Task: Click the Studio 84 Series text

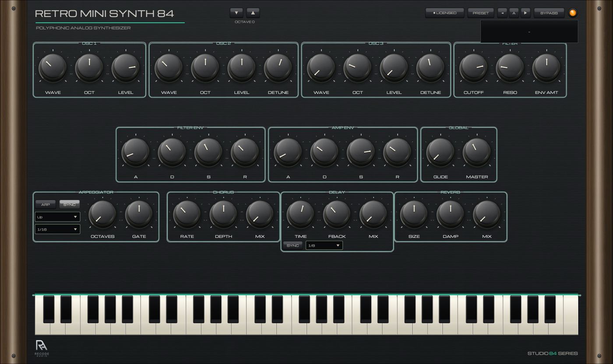Action: point(553,353)
